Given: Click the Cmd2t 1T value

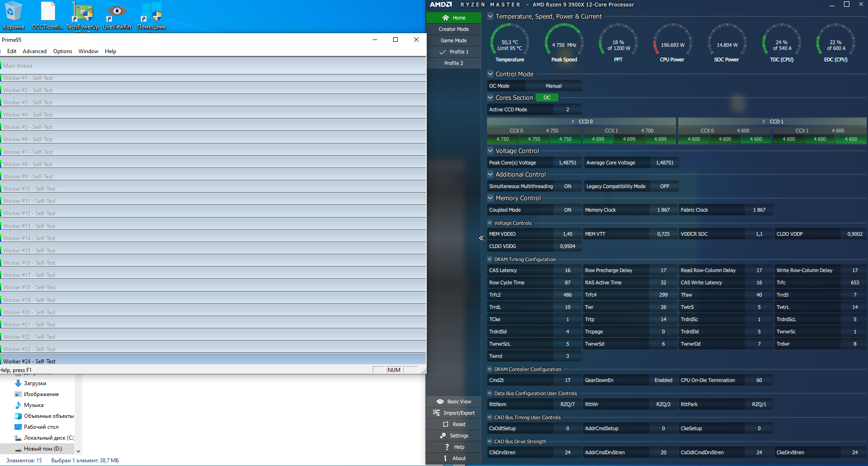Looking at the screenshot, I should point(567,380).
